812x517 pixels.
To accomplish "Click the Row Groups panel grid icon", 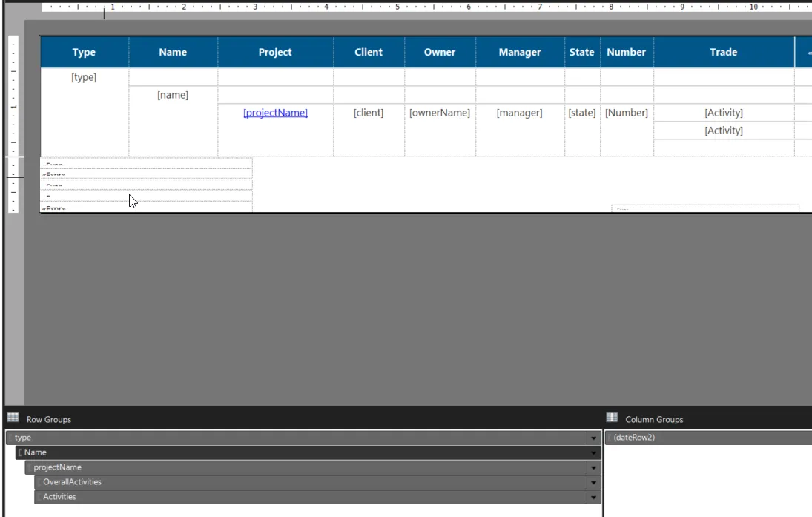I will [13, 418].
